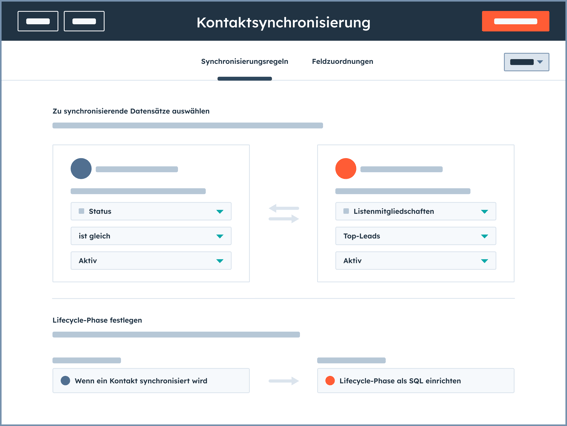Select the 'Lifecycle-Phase als SQL einrichten' field
The height and width of the screenshot is (426, 567).
[415, 380]
